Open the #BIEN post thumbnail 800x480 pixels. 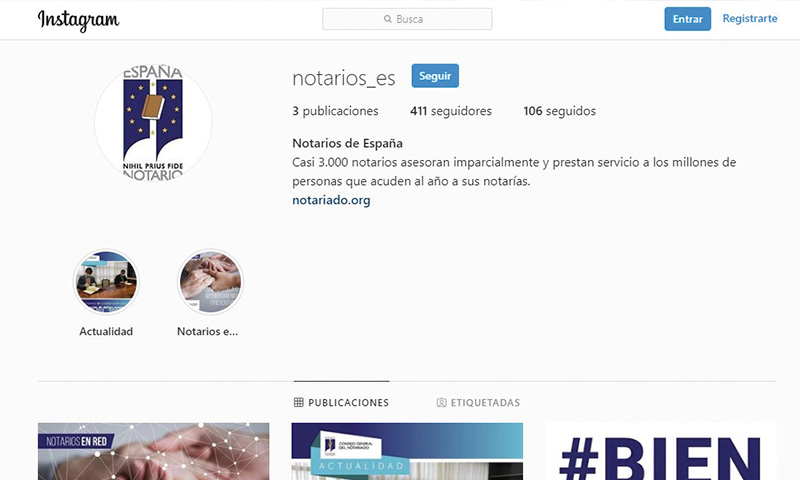point(661,451)
